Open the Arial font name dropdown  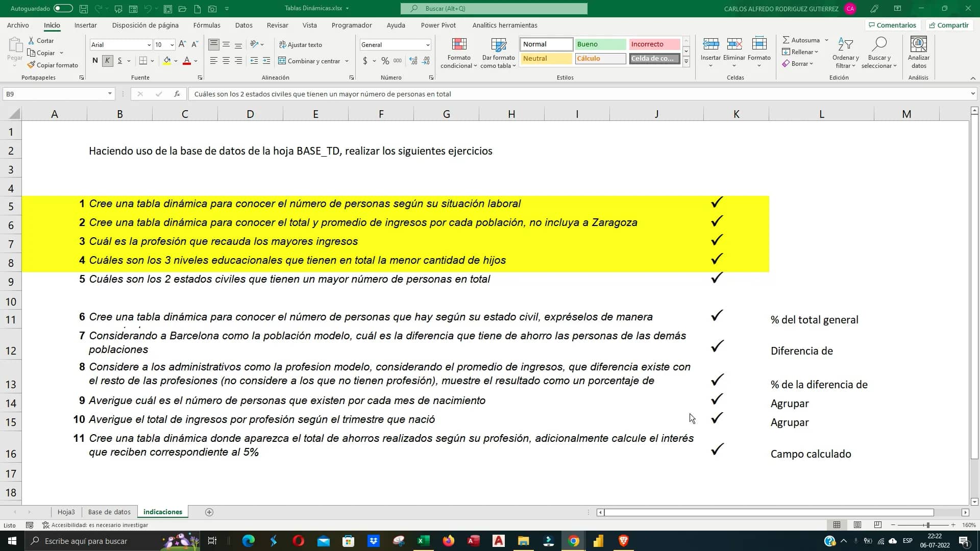click(149, 45)
